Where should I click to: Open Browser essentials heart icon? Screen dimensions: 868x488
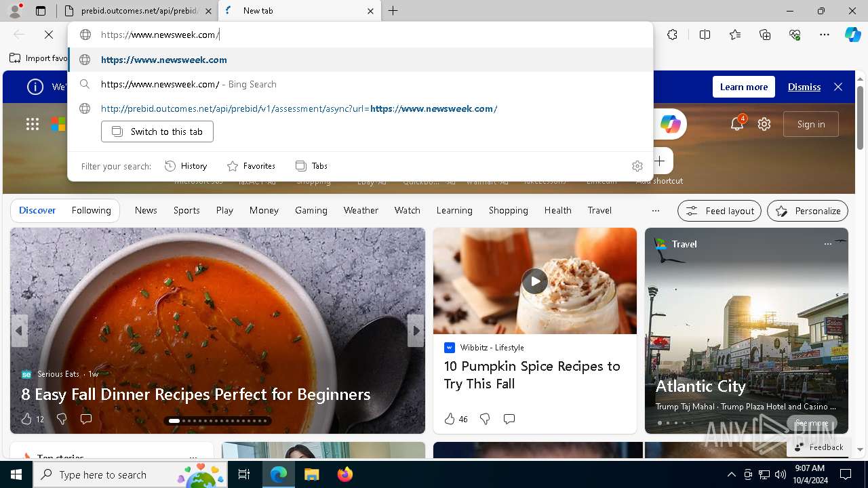tap(795, 35)
